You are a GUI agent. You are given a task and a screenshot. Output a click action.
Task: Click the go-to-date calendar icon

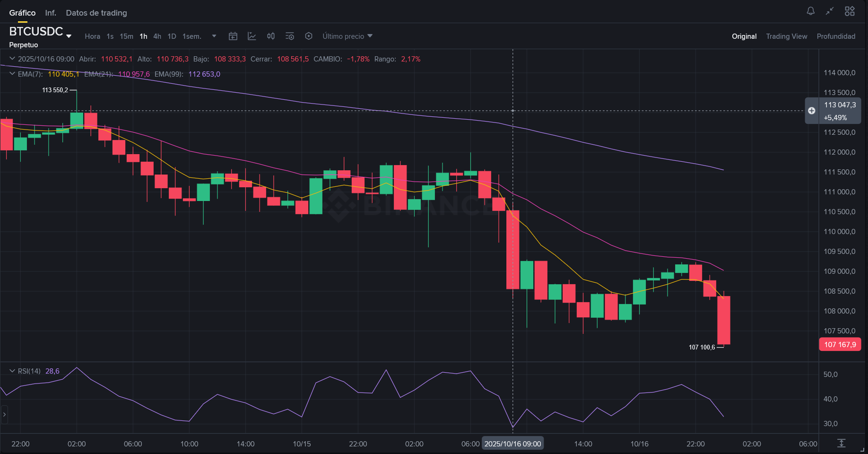pos(233,36)
